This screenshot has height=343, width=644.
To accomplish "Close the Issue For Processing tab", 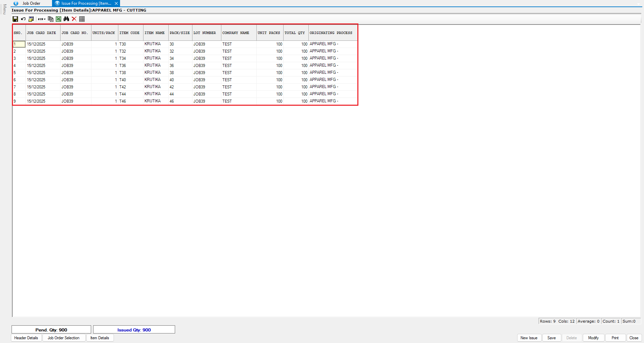I will click(116, 3).
